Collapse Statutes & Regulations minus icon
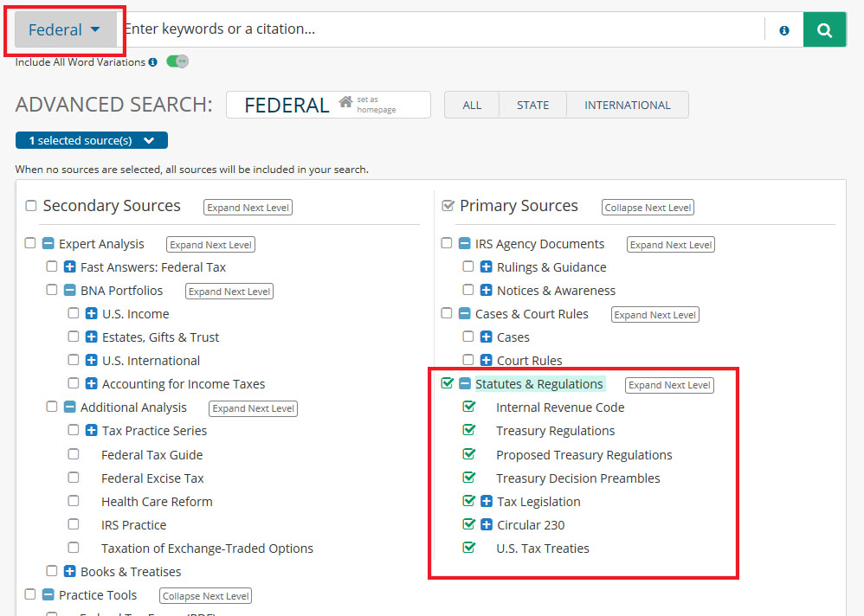 pyautogui.click(x=465, y=384)
